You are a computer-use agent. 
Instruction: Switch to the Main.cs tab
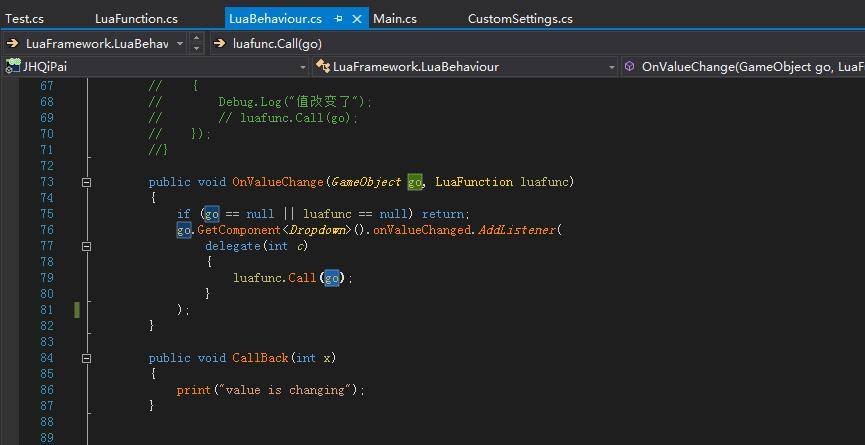point(395,19)
